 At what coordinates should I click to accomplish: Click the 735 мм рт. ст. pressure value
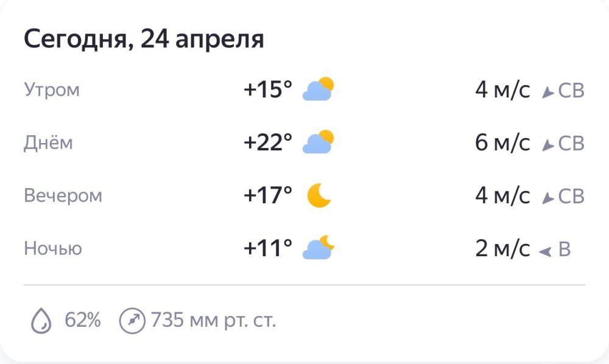[x=213, y=320]
